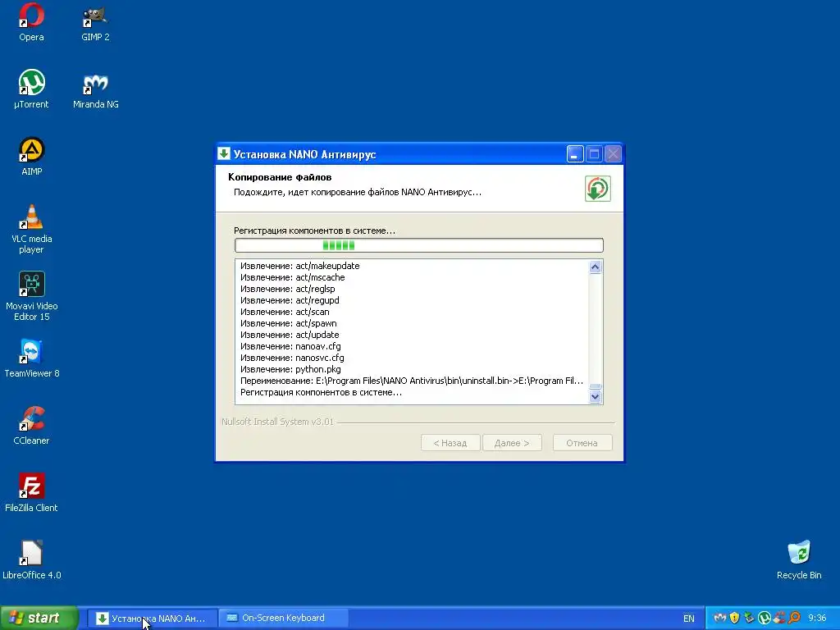Click the Nullsoft Install System v3.01 text
Viewport: 840px width, 630px height.
277,422
